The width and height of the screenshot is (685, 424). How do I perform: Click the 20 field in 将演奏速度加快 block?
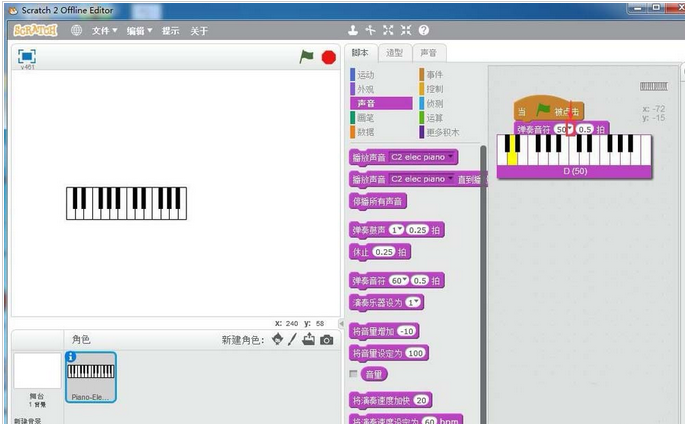(421, 400)
